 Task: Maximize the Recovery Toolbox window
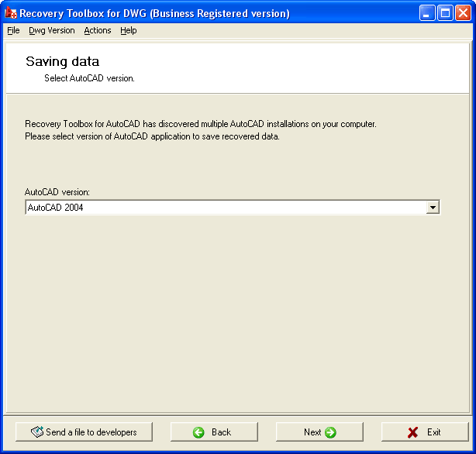coord(445,13)
